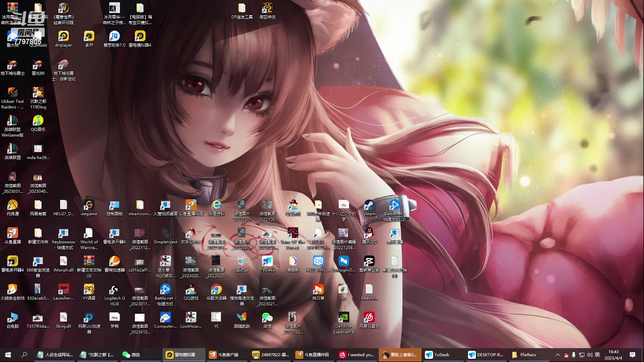Select the 腾讯QQ penguin icon
Viewport: 644px width, 362px height.
coord(369,236)
